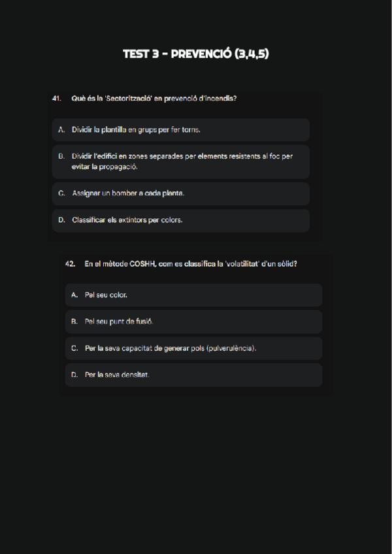Click question 42 text about the COSHH method
This screenshot has width=392, height=554.
coord(191,264)
